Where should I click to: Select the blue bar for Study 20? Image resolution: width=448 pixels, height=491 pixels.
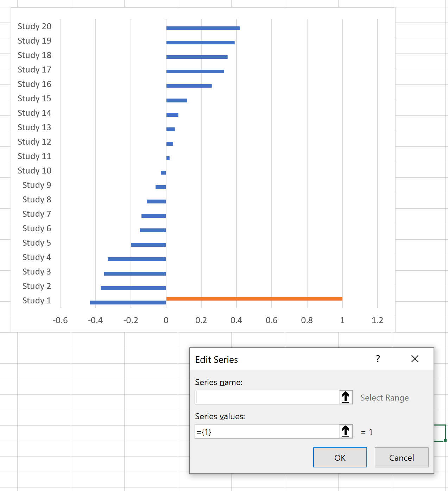pos(202,27)
